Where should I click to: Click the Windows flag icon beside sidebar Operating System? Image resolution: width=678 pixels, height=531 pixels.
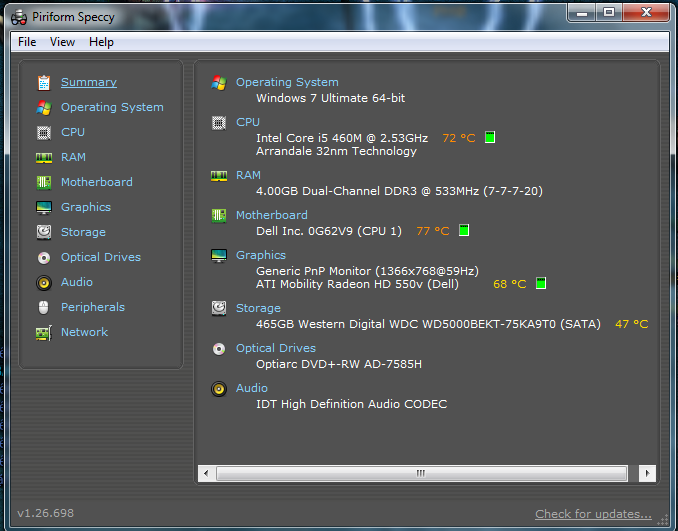click(x=44, y=108)
